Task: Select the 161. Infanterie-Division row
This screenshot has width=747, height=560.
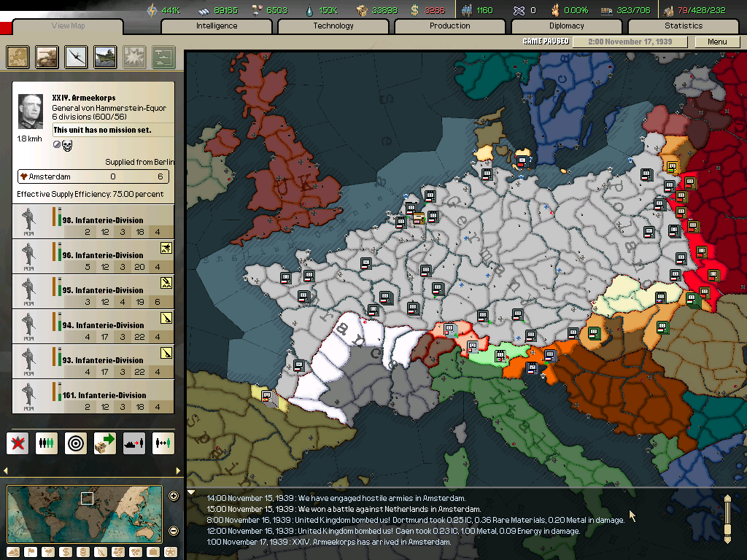Action: point(93,397)
